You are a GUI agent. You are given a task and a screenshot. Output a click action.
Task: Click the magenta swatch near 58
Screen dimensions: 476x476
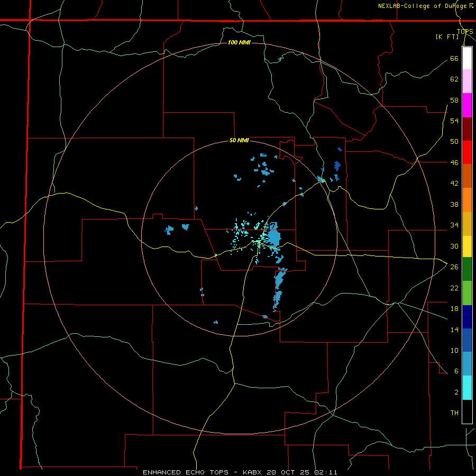(x=467, y=105)
